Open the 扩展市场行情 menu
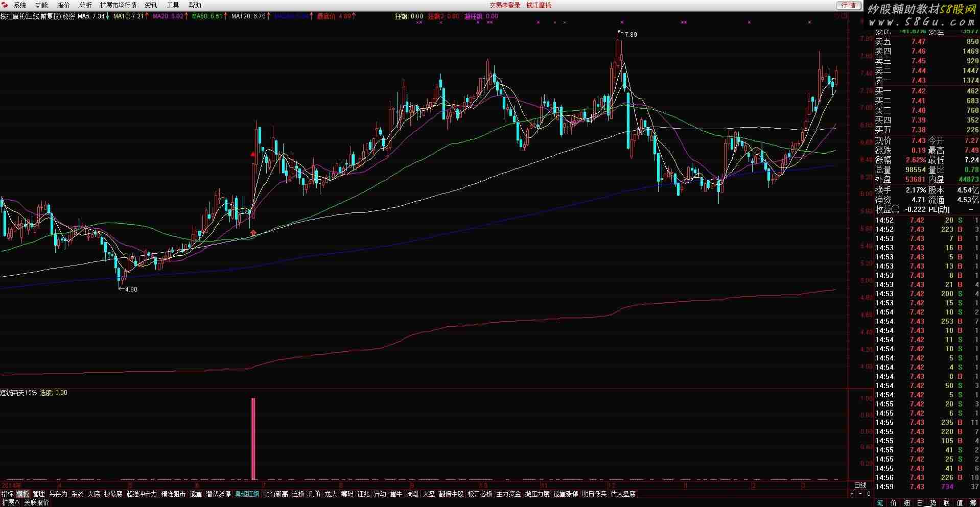Viewport: 980px width, 507px height. (x=119, y=5)
